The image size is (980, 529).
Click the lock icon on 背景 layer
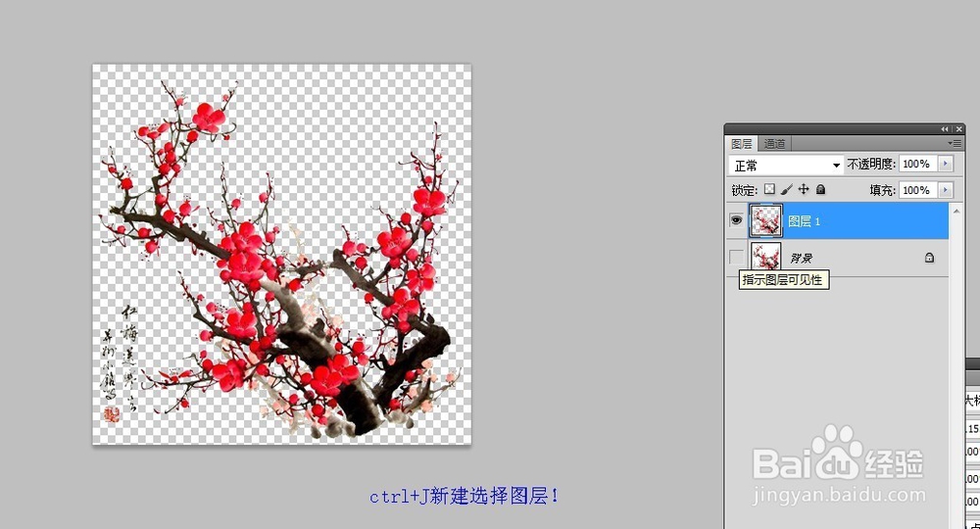pyautogui.click(x=929, y=258)
